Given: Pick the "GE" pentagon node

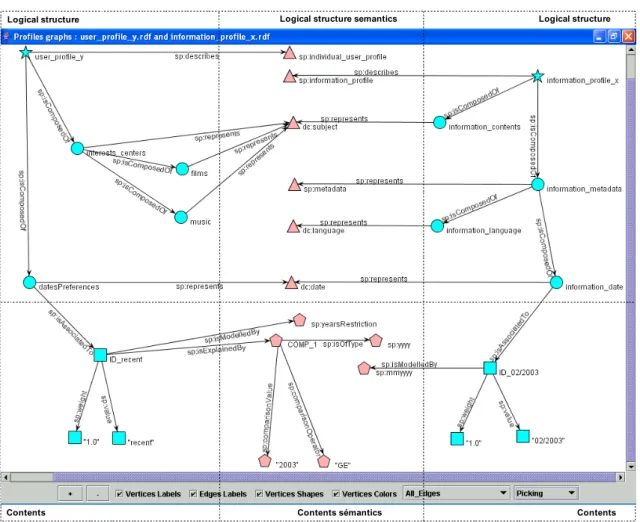Looking at the screenshot, I should tap(324, 461).
